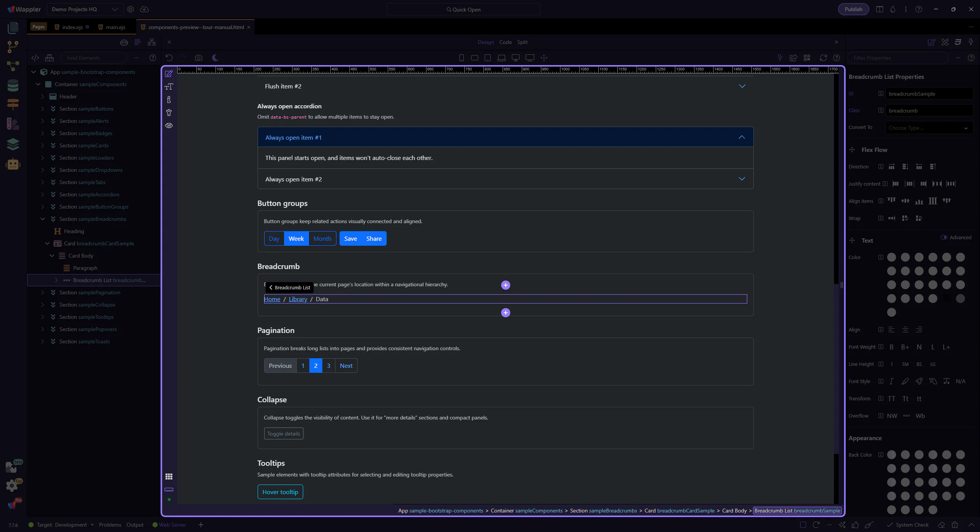Open project settings gear icon
This screenshot has width=980, height=532.
[x=131, y=9]
